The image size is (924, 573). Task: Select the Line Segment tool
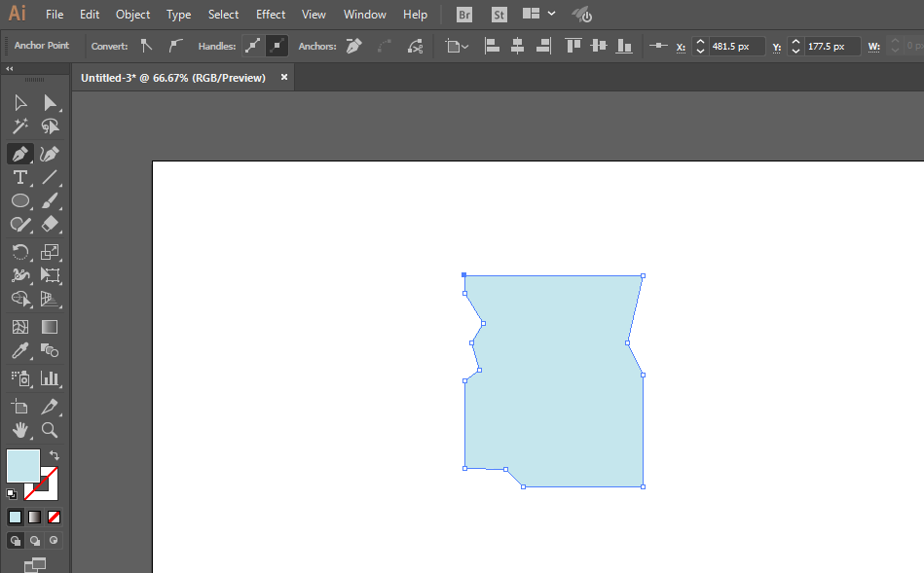[x=50, y=177]
